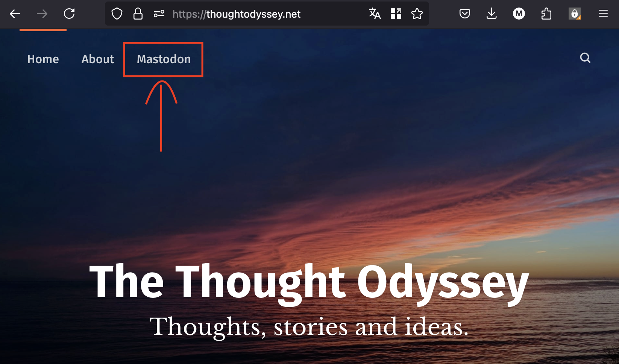Bookmark this page with the star
Viewport: 619px width, 364px height.
tap(417, 14)
